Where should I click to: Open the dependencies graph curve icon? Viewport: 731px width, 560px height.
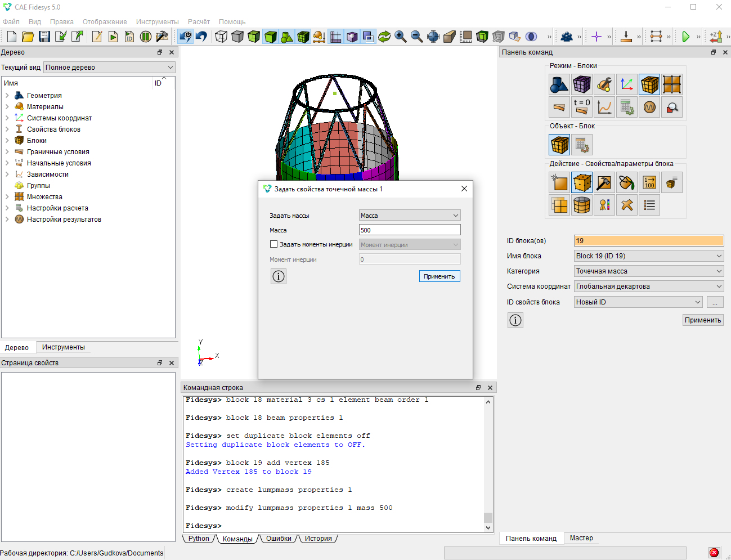604,107
